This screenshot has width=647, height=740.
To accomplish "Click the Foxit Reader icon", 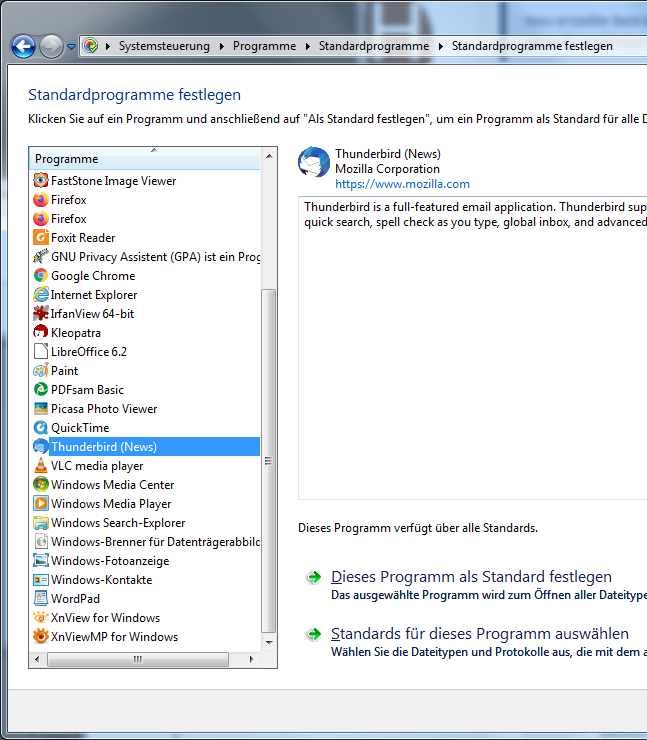I will [x=41, y=237].
